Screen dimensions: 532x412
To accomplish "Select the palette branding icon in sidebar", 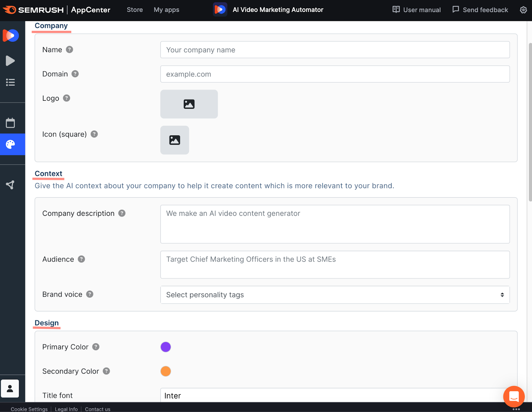I will (10, 144).
